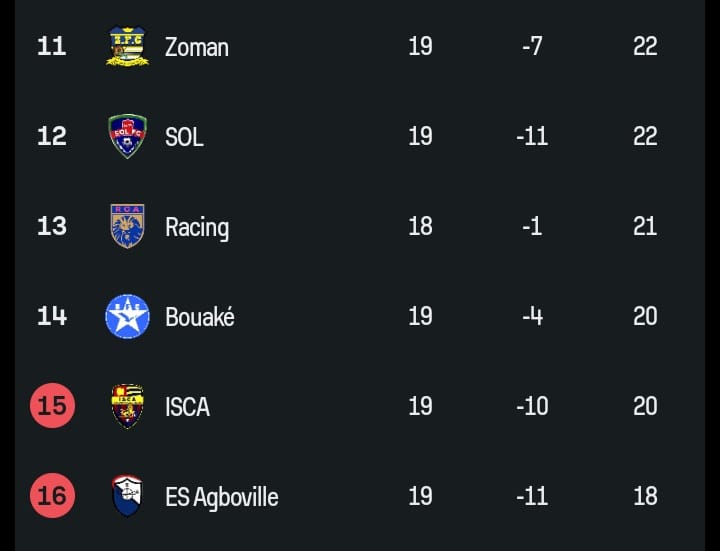Open the SOL team page
720x551 pixels.
[x=184, y=137]
